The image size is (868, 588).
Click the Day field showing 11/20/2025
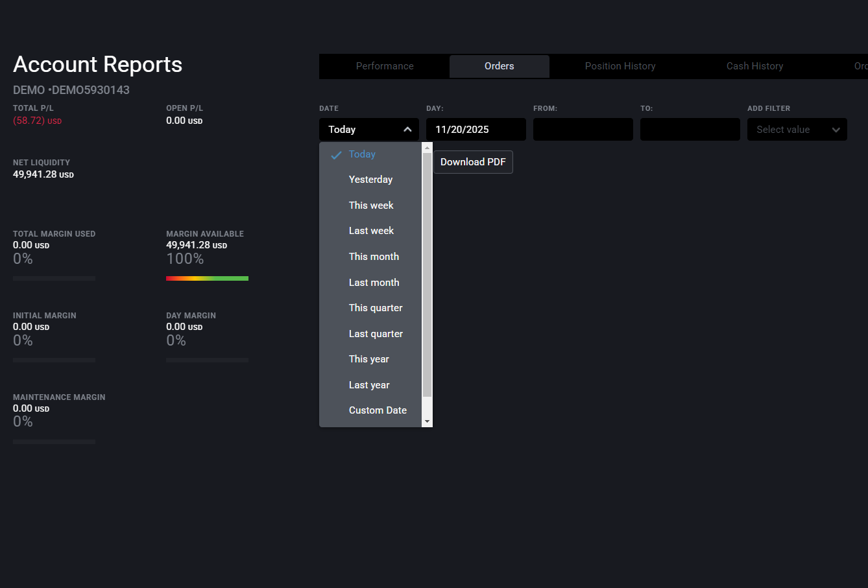(476, 130)
